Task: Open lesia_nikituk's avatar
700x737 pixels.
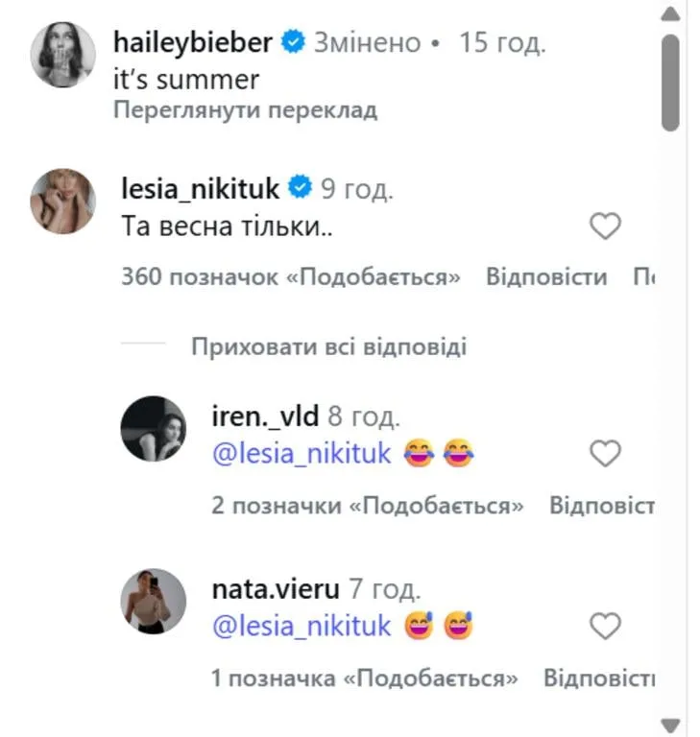Action: click(64, 201)
